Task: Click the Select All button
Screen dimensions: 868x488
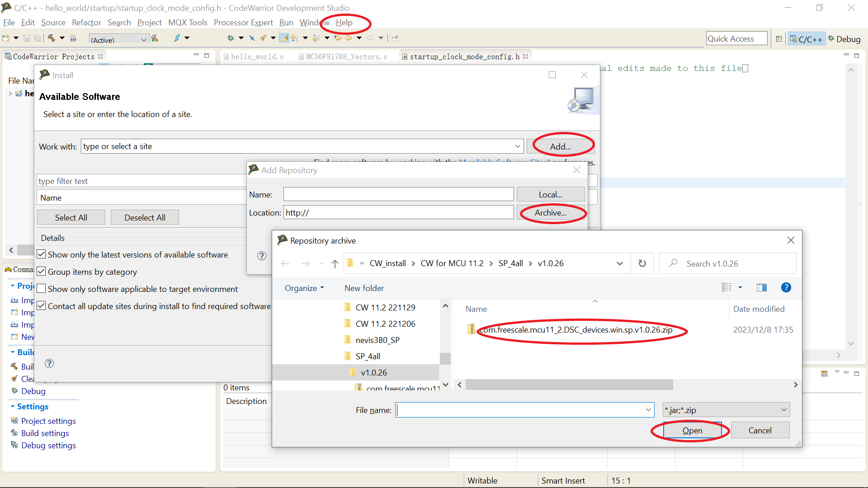Action: click(71, 217)
